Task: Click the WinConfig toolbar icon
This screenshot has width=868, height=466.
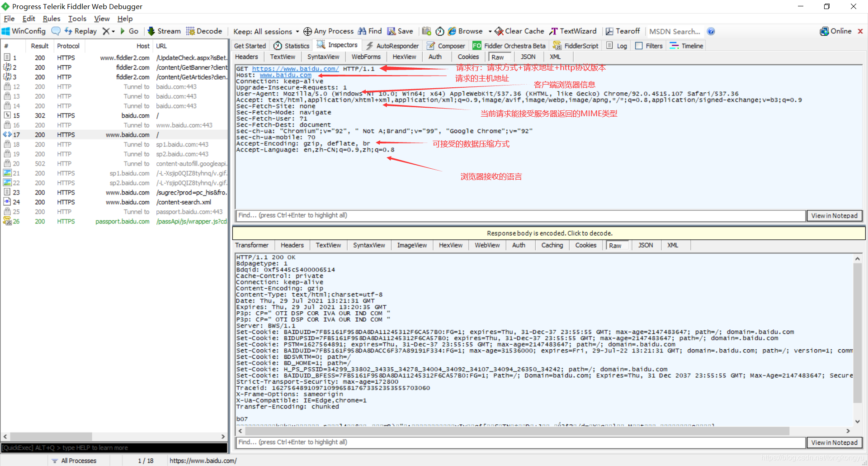Action: coord(6,31)
